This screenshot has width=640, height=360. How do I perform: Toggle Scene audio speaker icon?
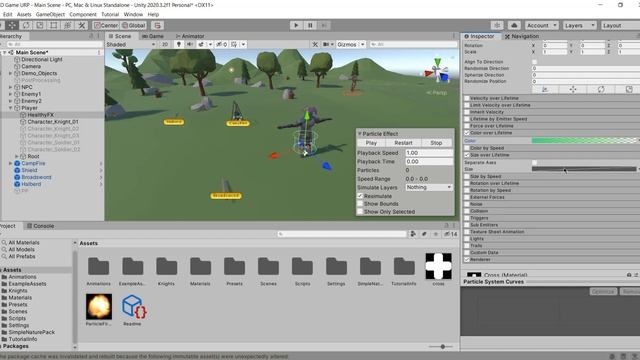point(190,44)
